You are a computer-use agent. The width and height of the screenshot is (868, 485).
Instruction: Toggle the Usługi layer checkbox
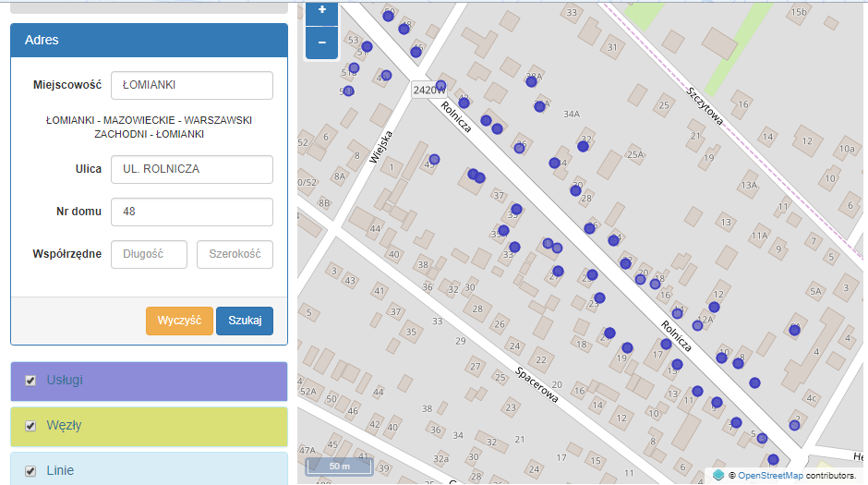point(30,381)
